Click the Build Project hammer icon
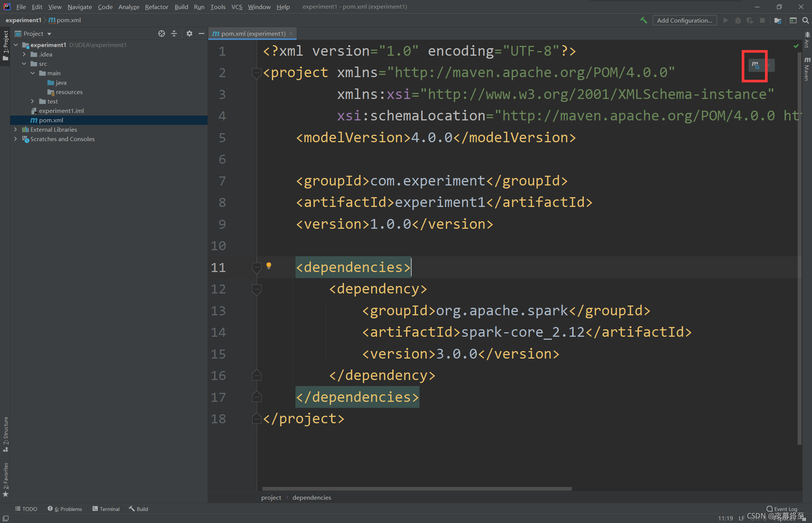Screen dimensions: 812x523 point(644,20)
